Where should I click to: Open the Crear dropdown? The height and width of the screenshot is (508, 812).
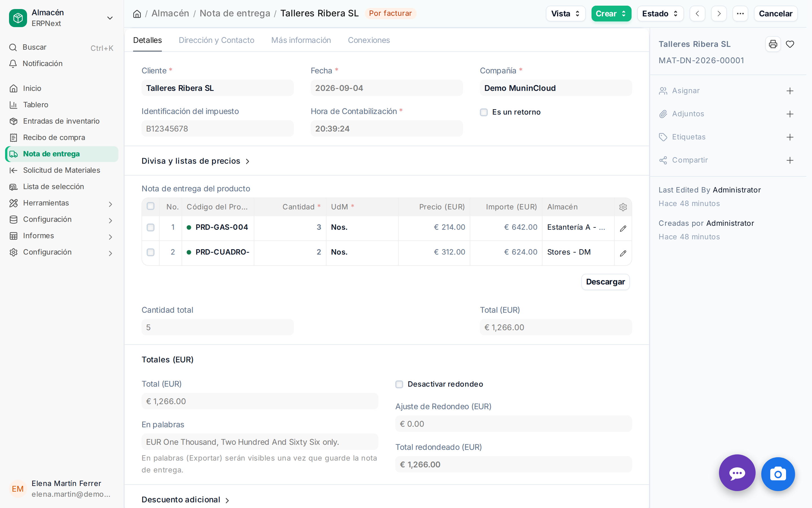pyautogui.click(x=611, y=14)
